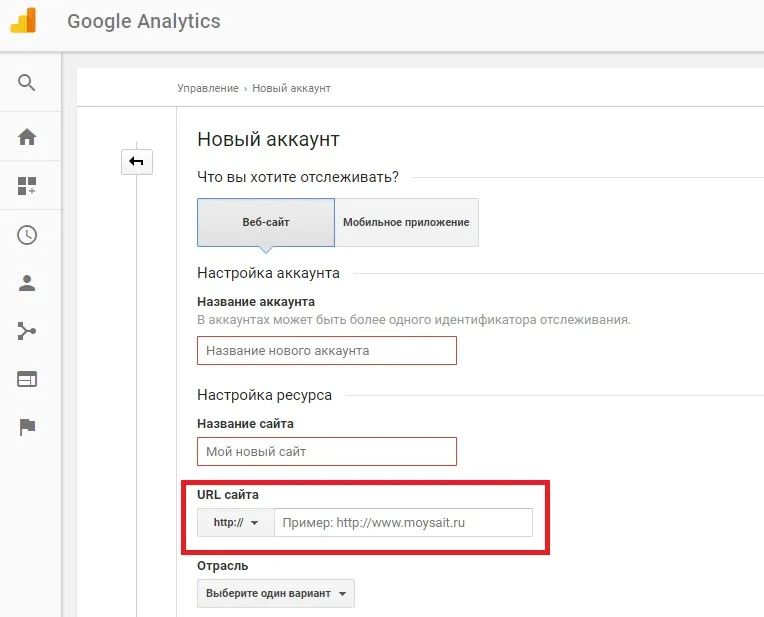Viewport: 764px width, 617px height.
Task: Select the Веб-сайт tracking option
Action: [x=266, y=222]
